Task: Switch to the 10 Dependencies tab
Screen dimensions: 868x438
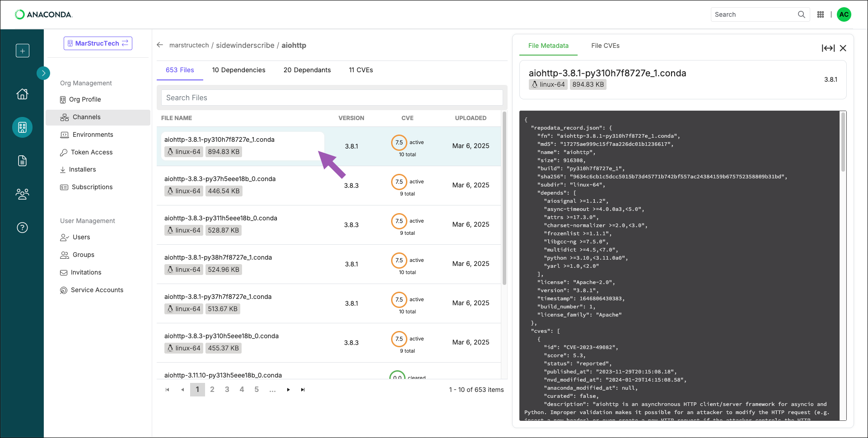Action: (239, 70)
